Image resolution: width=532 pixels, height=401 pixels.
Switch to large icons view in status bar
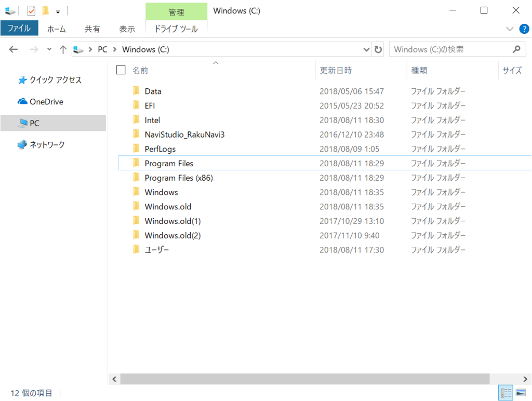pos(521,393)
